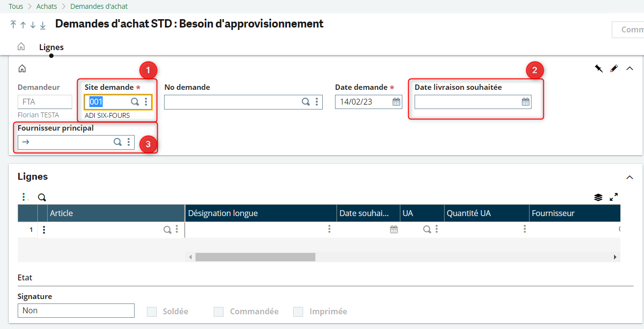Collapse the Lignes section
Screen dimensions: 644x329
[630, 177]
